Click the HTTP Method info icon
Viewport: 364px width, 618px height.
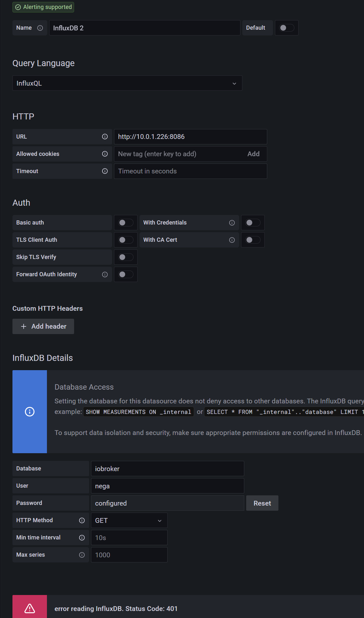coord(82,520)
